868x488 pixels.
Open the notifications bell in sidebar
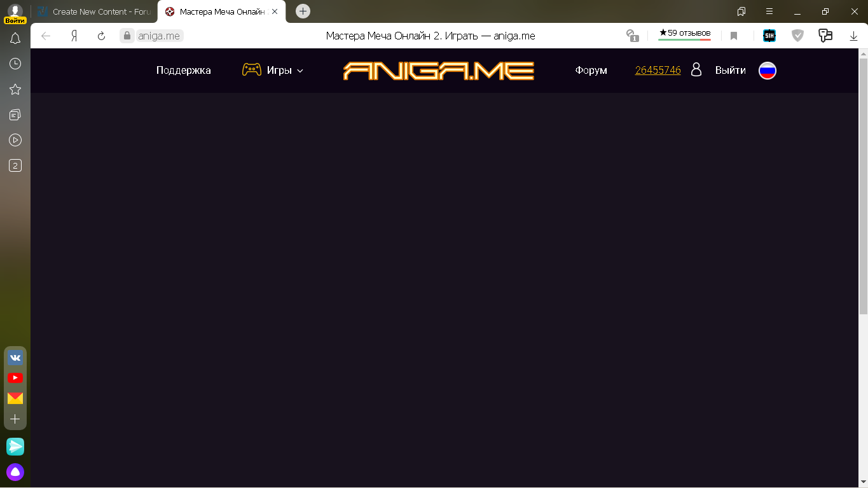pyautogui.click(x=15, y=39)
